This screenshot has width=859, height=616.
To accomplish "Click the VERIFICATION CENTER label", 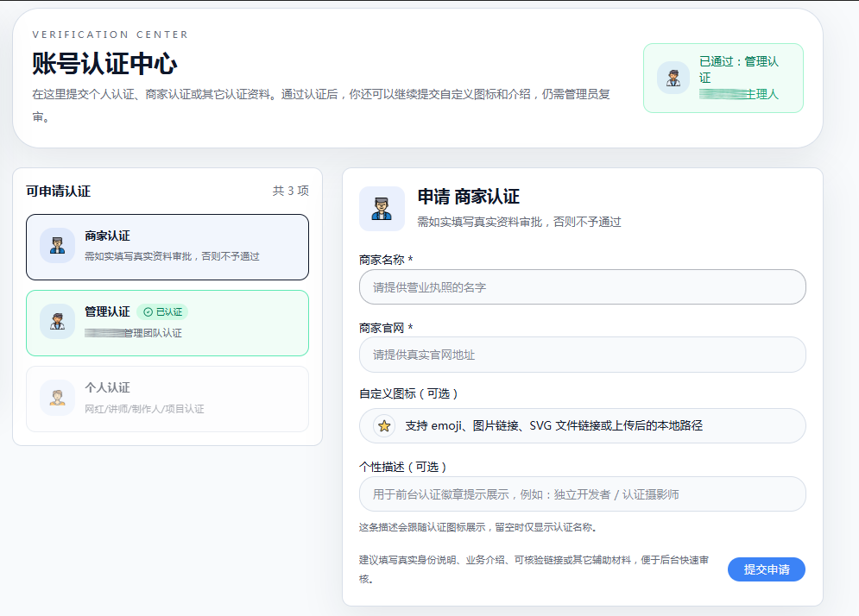I will click(111, 35).
